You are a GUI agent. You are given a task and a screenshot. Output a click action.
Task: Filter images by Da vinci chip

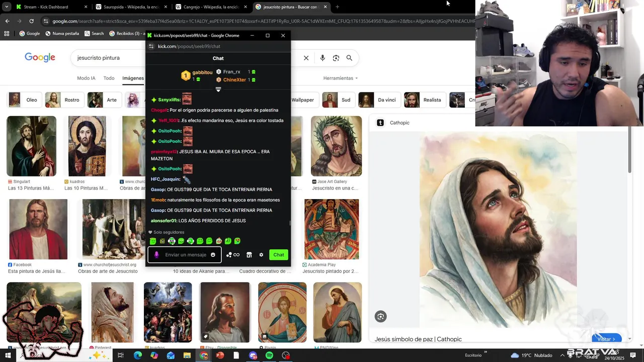[x=379, y=100]
